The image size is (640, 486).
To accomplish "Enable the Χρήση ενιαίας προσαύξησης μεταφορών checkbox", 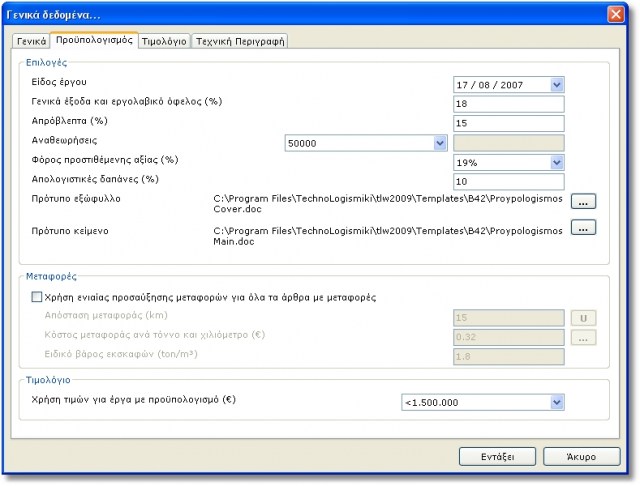I will coord(38,297).
